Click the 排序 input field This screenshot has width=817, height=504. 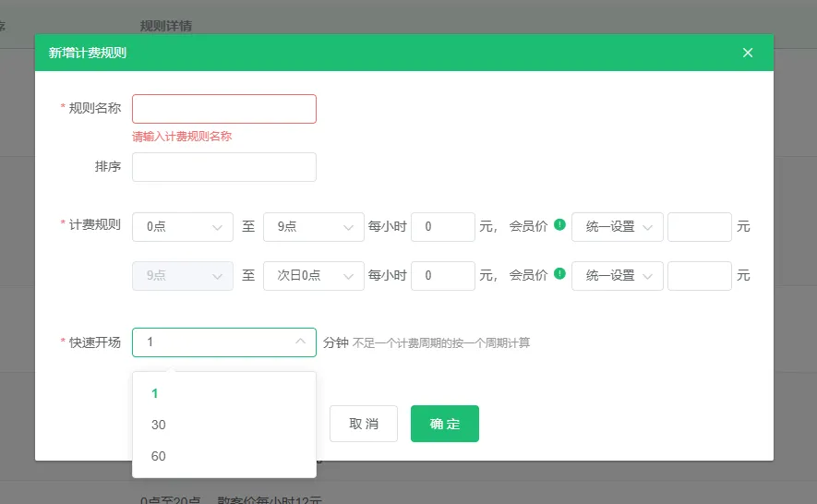coord(224,167)
